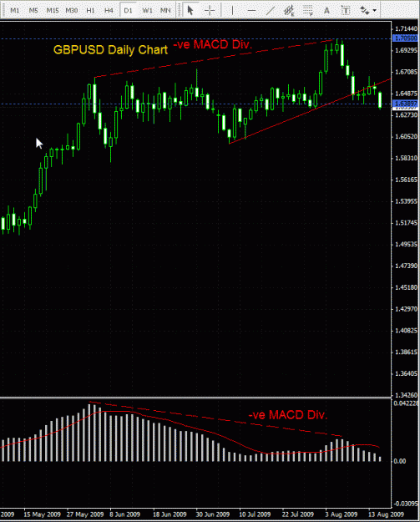Choose the vertical line drawing tool
Image resolution: width=420 pixels, height=522 pixels.
pyautogui.click(x=232, y=11)
